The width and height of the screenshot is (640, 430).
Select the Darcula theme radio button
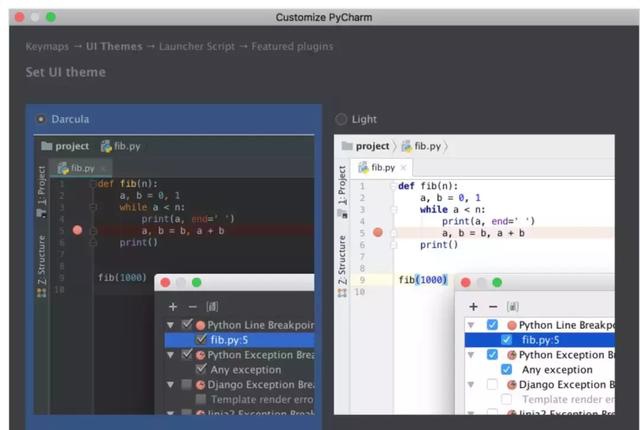click(41, 119)
